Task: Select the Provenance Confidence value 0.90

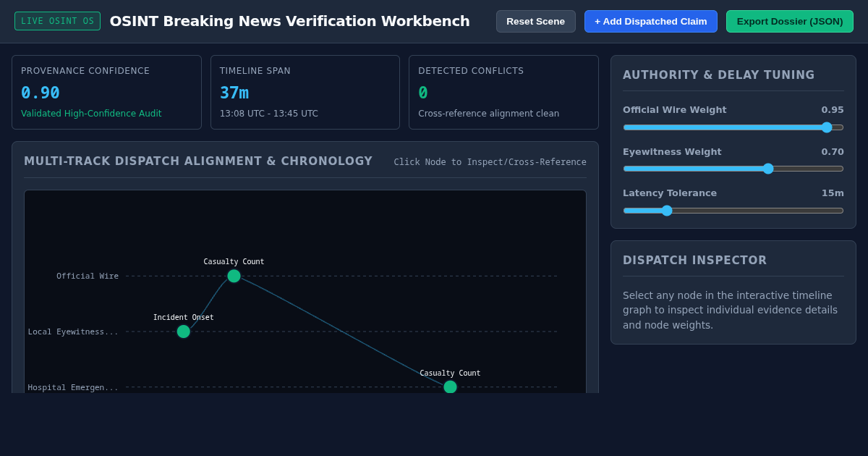Action: (x=41, y=93)
